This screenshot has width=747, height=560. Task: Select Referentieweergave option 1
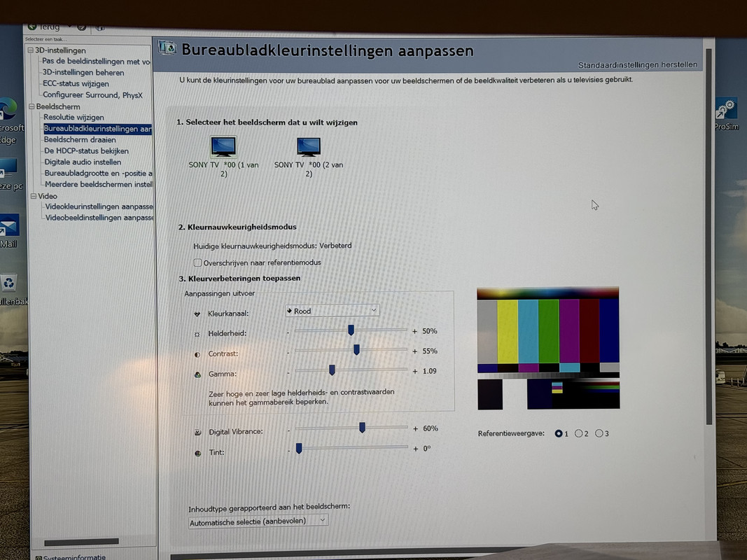[559, 433]
